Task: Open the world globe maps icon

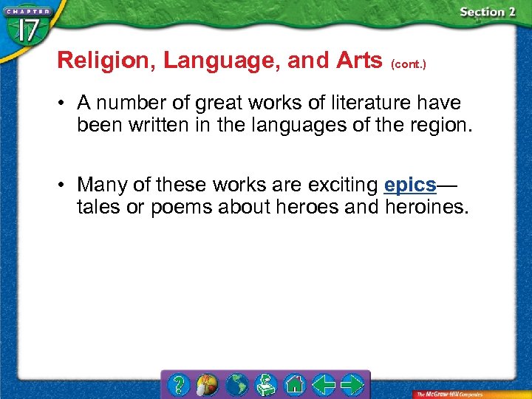Action: coord(236,385)
